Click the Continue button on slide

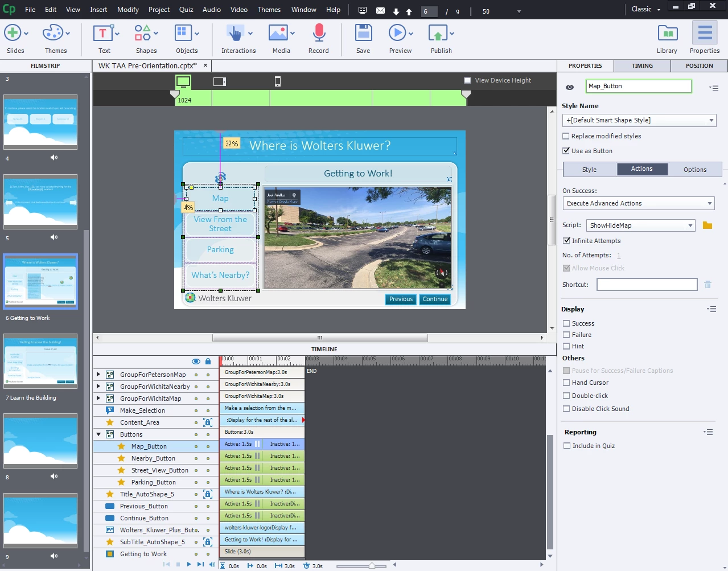point(435,299)
